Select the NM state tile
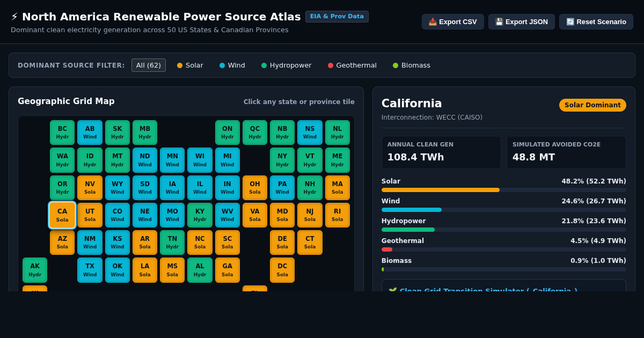The image size is (644, 338). 90,243
